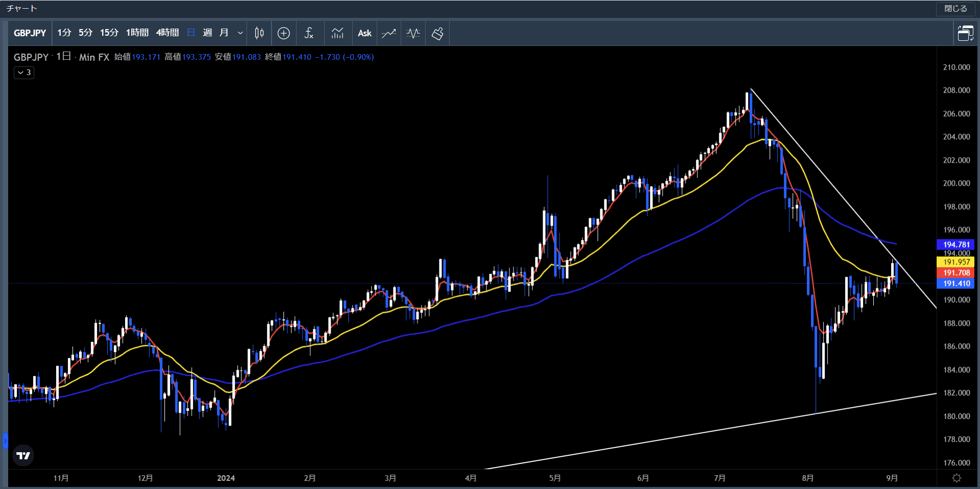Open the indicator templates chart icon
Screen dimensions: 980x489
click(x=337, y=33)
